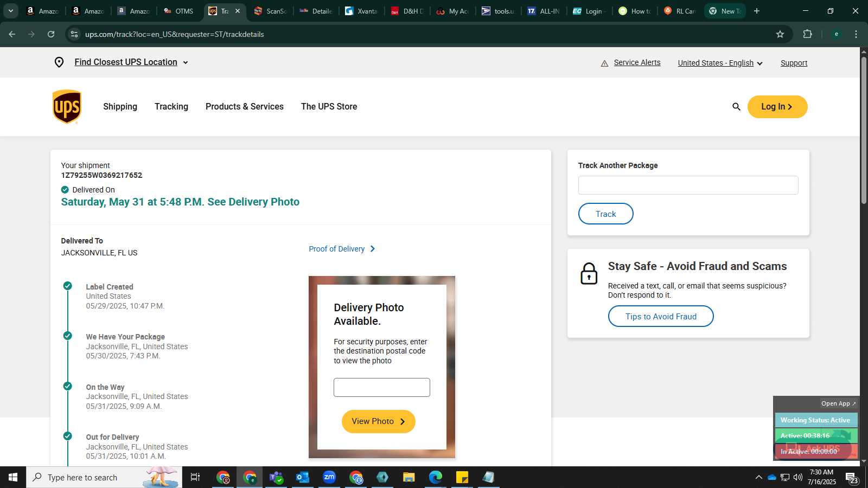Click See Delivery Photo headline link
The width and height of the screenshot is (868, 488).
pos(253,202)
